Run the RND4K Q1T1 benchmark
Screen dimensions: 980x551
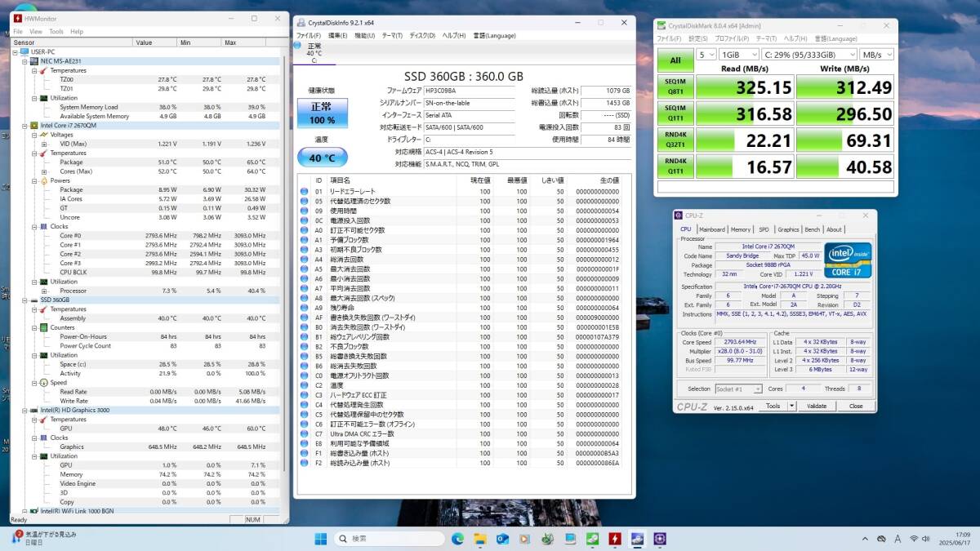pos(675,167)
